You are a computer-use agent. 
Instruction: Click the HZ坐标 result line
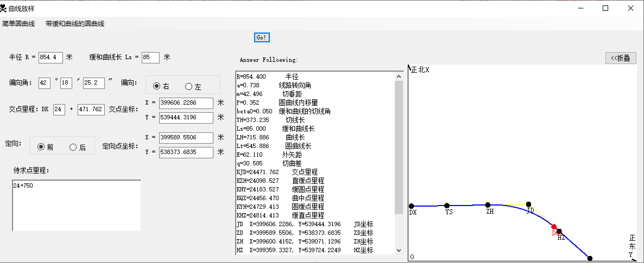pyautogui.click(x=305, y=250)
